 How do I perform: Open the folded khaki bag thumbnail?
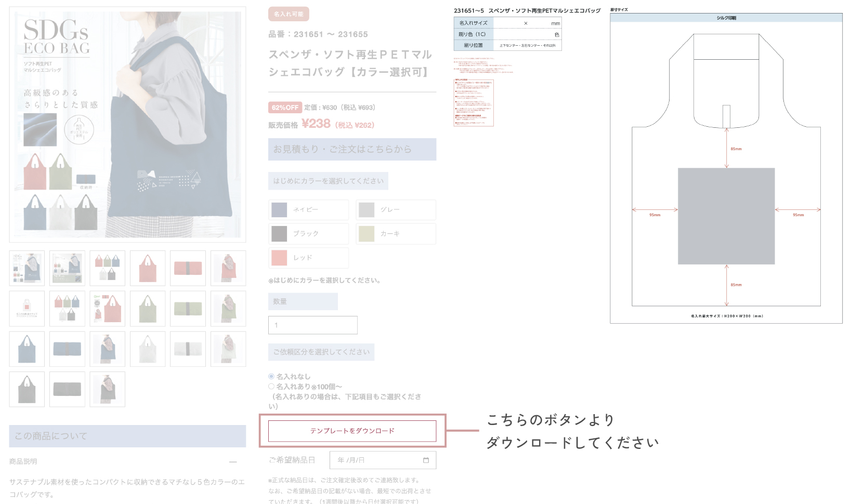click(188, 309)
